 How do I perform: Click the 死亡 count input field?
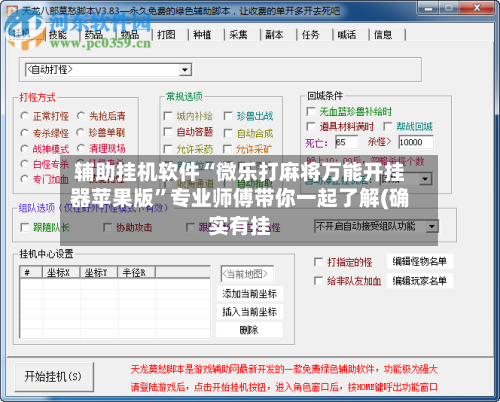(347, 142)
